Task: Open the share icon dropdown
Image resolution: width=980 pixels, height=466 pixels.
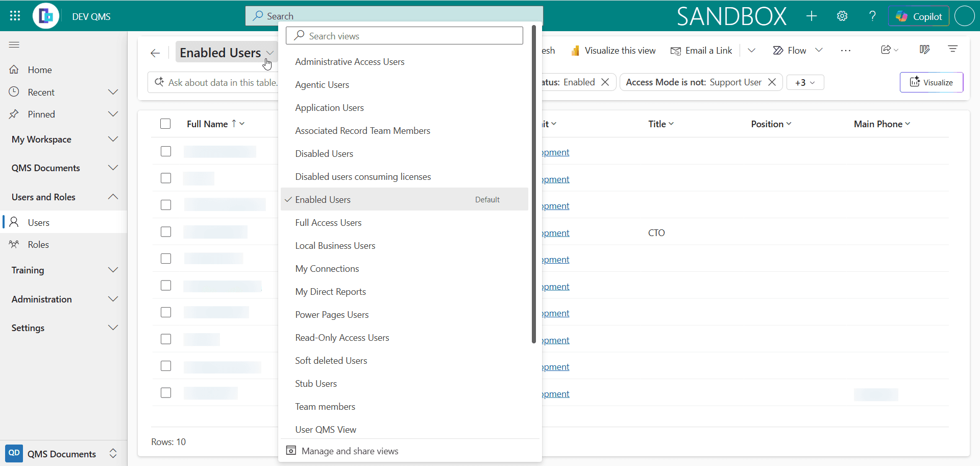Action: [x=889, y=50]
